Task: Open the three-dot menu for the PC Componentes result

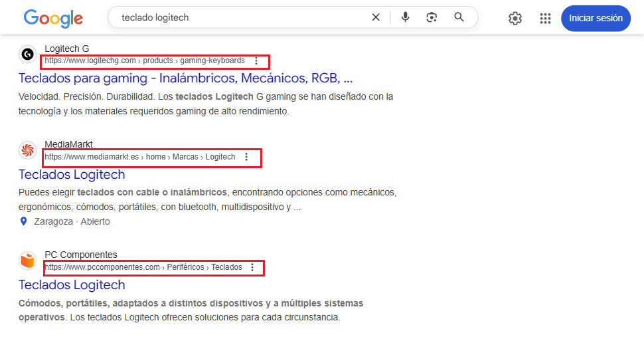Action: point(252,267)
